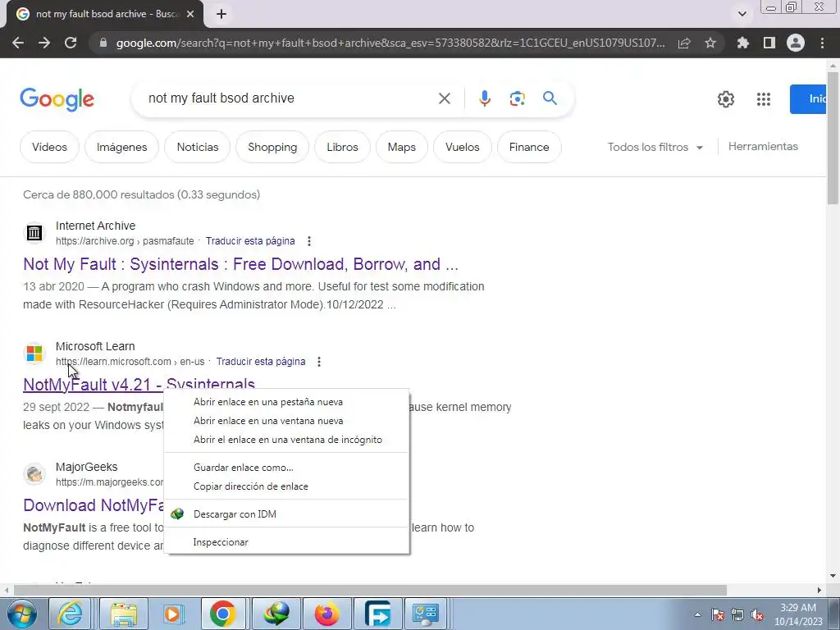The height and width of the screenshot is (630, 840).
Task: Click the taskbar clock showing 3:29 AM
Action: tap(798, 614)
